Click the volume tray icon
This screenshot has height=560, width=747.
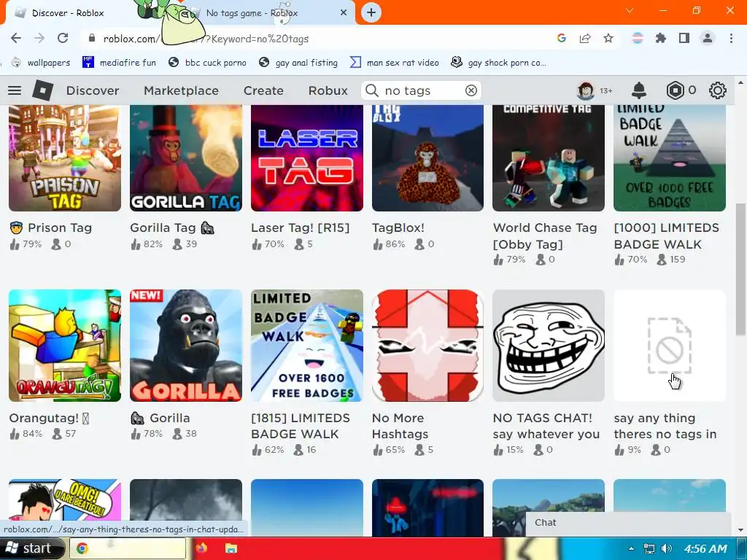click(x=667, y=548)
